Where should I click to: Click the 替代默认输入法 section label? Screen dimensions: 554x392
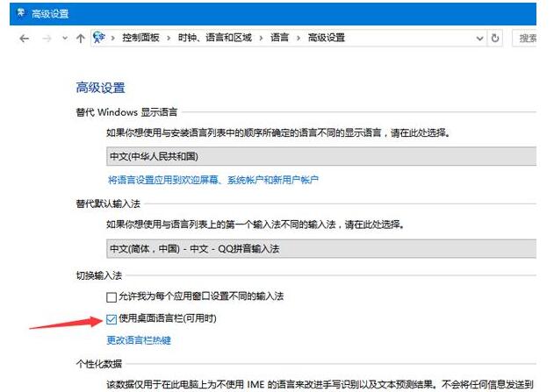click(108, 203)
